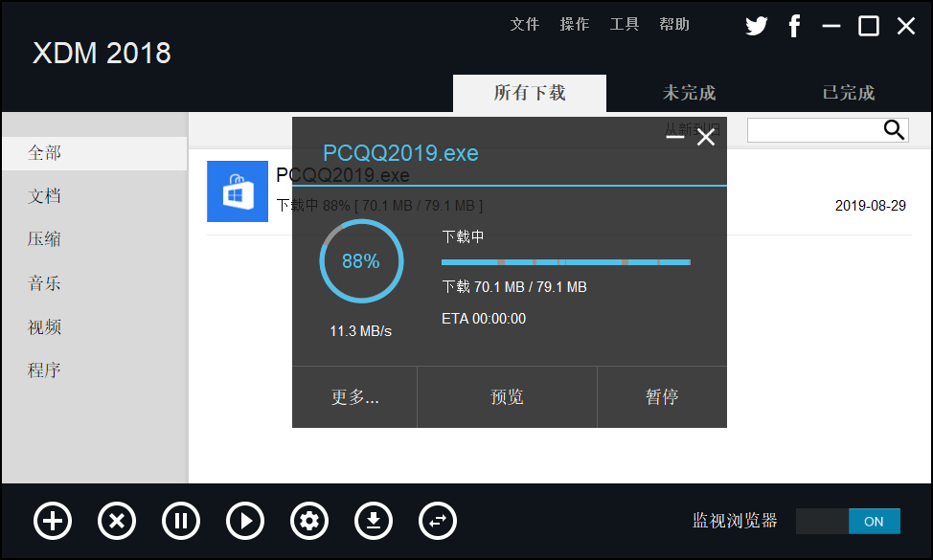Click the download-arrow circle icon
Screen dimensions: 933x560
point(374,522)
